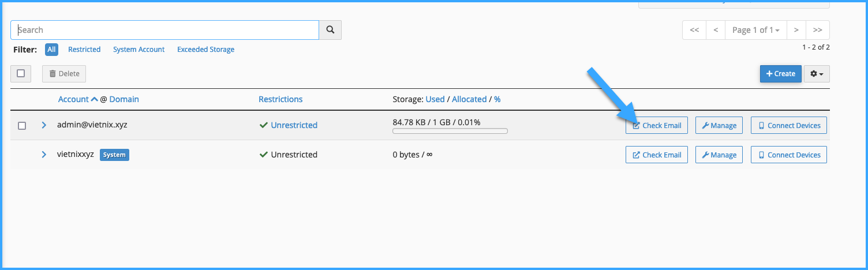
Task: Expand the admin@vietnix.xyz row chevron
Action: point(44,125)
